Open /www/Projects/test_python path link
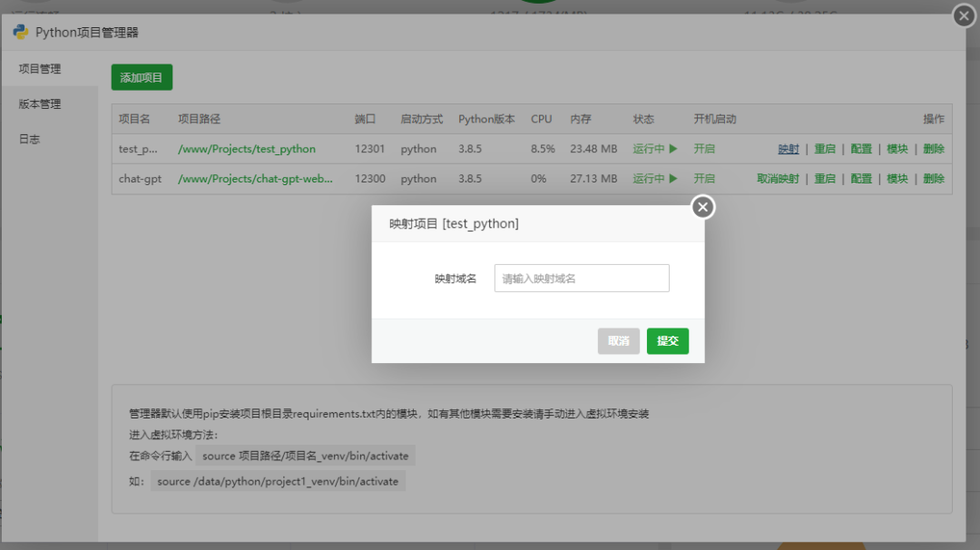This screenshot has height=550, width=980. pos(247,149)
